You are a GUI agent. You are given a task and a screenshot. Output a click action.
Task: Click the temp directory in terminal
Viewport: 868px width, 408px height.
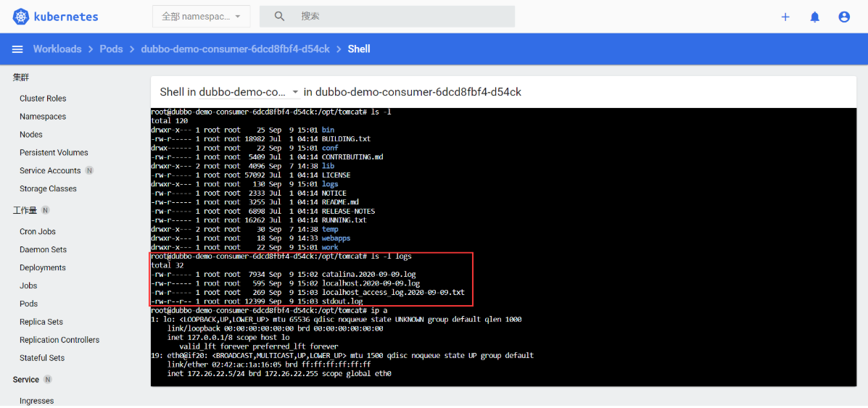click(x=330, y=229)
